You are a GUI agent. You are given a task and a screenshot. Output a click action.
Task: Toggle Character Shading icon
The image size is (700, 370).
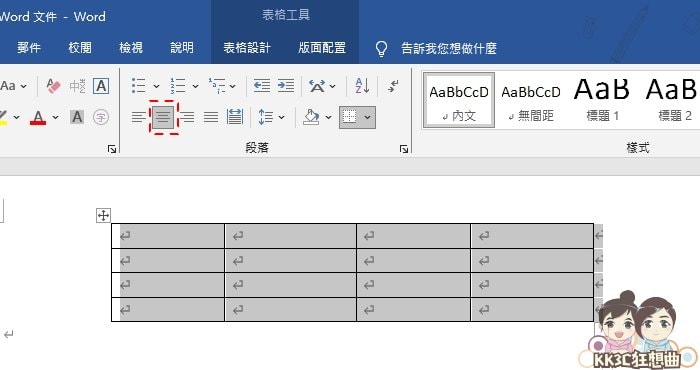point(77,117)
